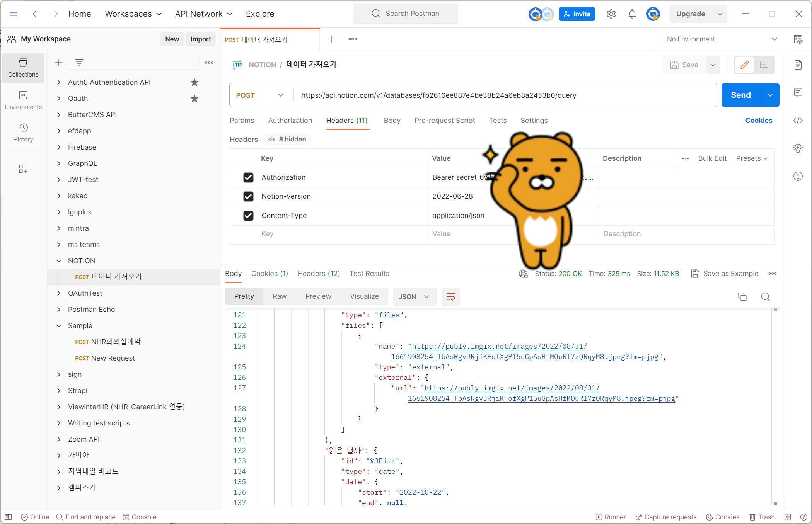Image resolution: width=812 pixels, height=524 pixels.
Task: Click the code snippet icon
Action: coord(798,121)
